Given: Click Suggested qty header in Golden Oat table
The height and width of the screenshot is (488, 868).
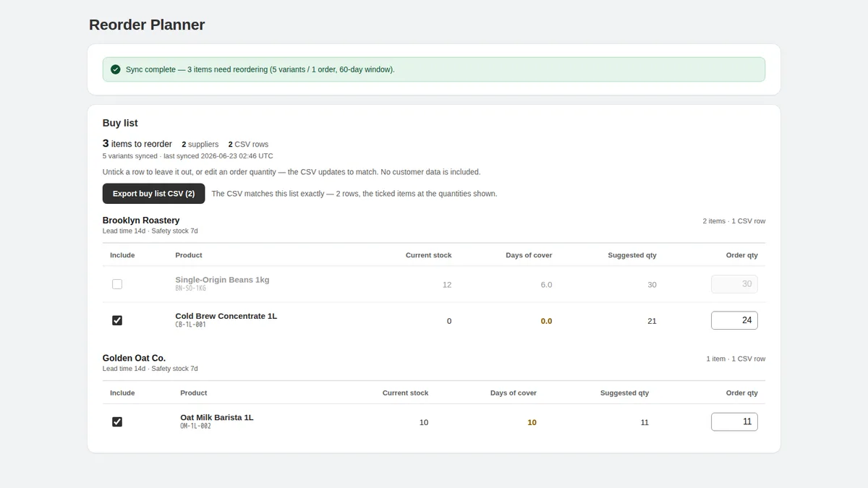Looking at the screenshot, I should (624, 393).
